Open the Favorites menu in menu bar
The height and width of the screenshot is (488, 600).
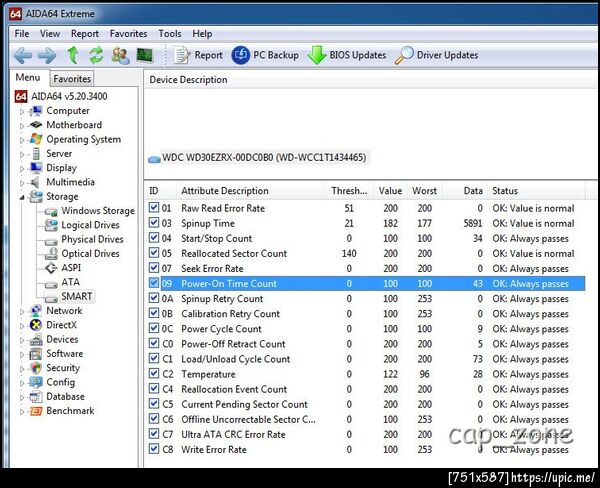[x=128, y=34]
